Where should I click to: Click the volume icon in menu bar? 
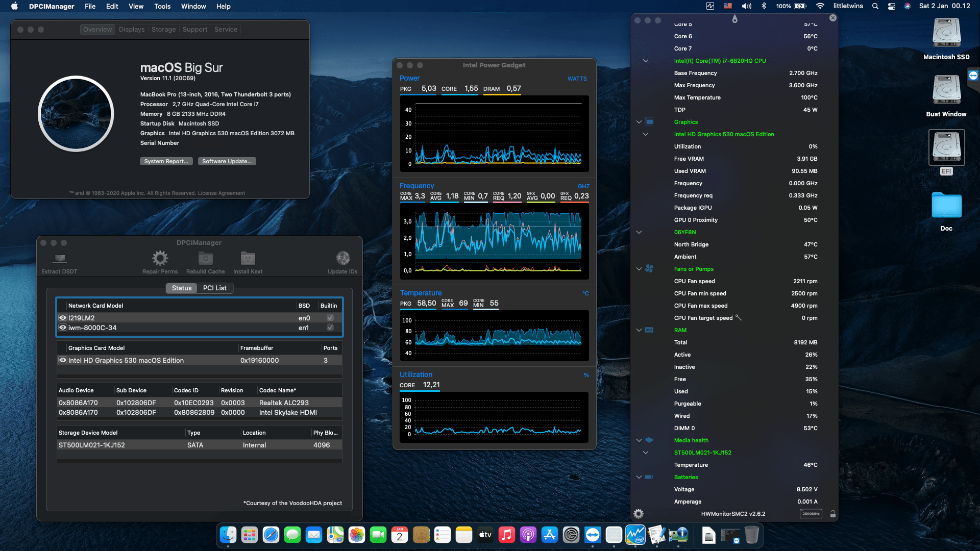[747, 6]
